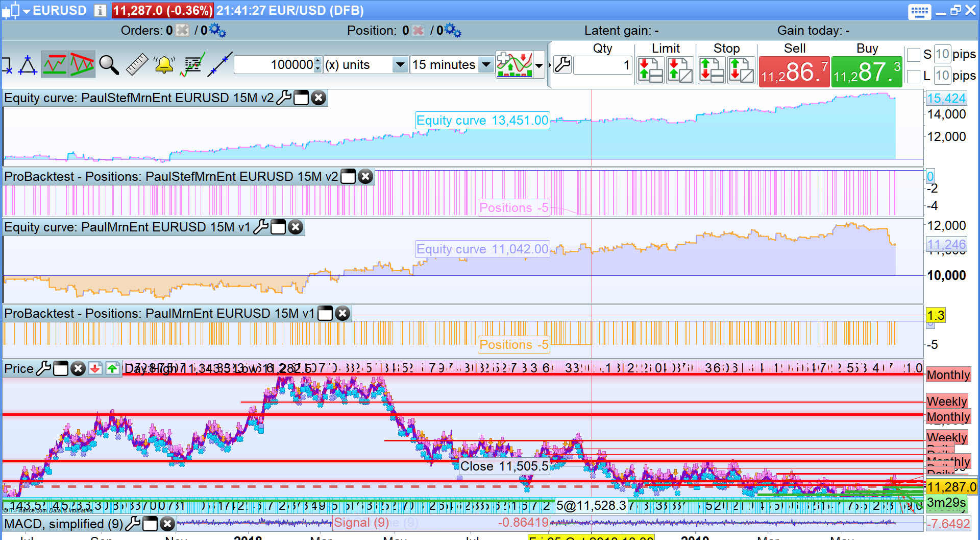Click the Close 11,505.5 price label
The height and width of the screenshot is (540, 980).
point(504,466)
